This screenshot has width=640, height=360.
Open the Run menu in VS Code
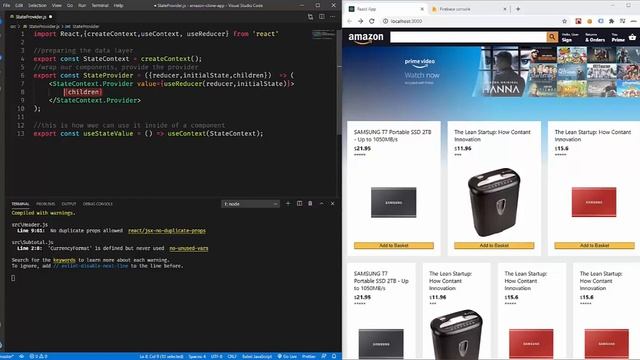pos(82,5)
